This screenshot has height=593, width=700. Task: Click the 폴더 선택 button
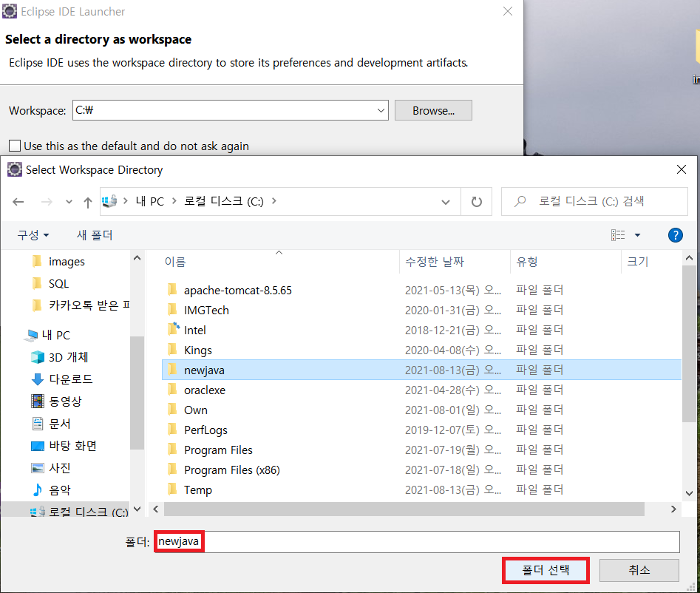click(546, 570)
